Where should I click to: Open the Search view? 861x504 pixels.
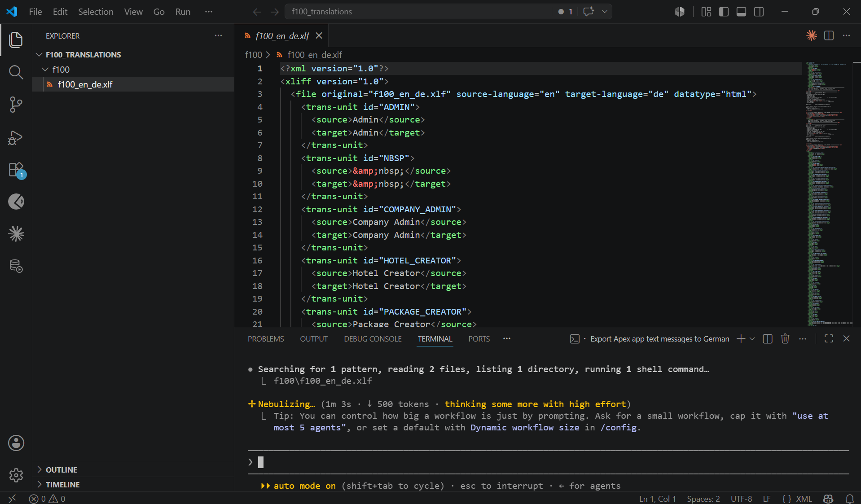tap(16, 72)
